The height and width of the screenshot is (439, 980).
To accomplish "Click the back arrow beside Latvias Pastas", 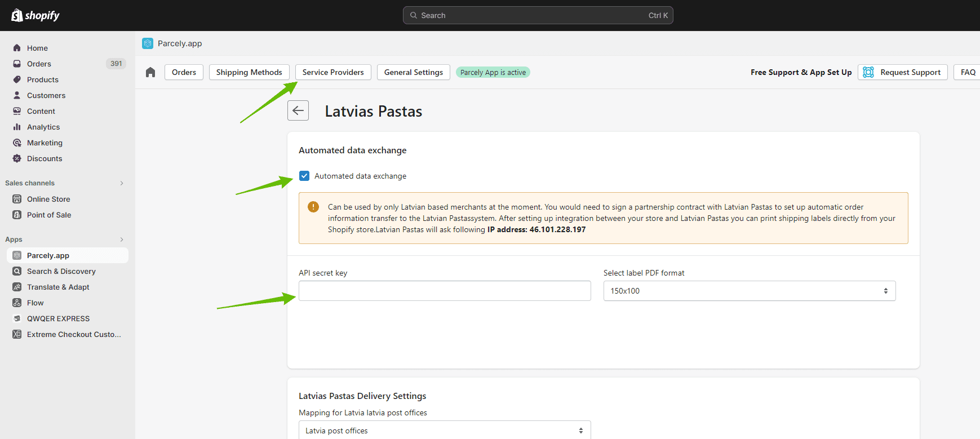I will pyautogui.click(x=298, y=110).
